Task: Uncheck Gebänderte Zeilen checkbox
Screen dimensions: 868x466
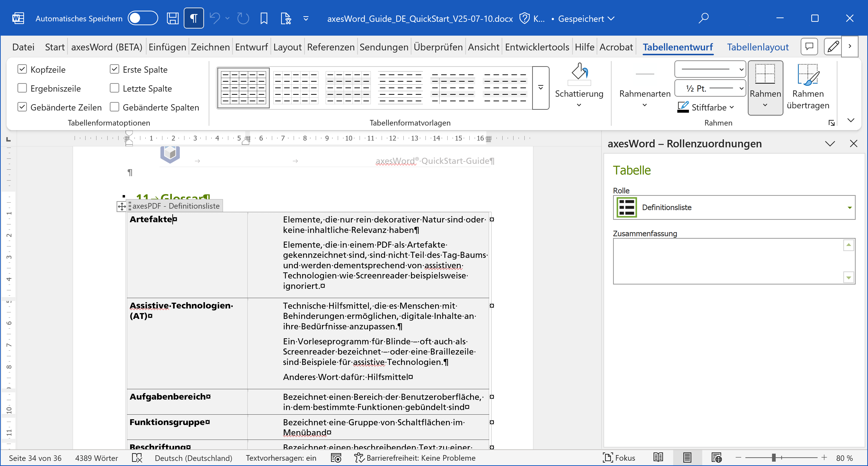Action: (22, 107)
